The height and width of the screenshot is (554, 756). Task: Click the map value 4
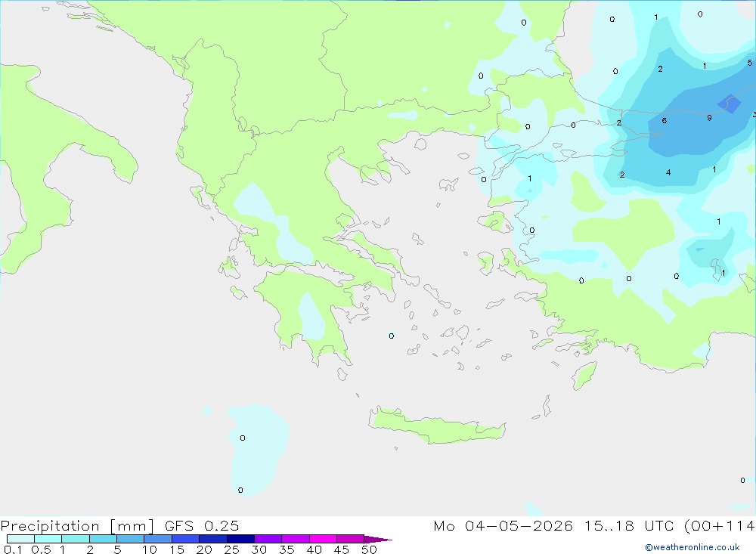point(668,172)
